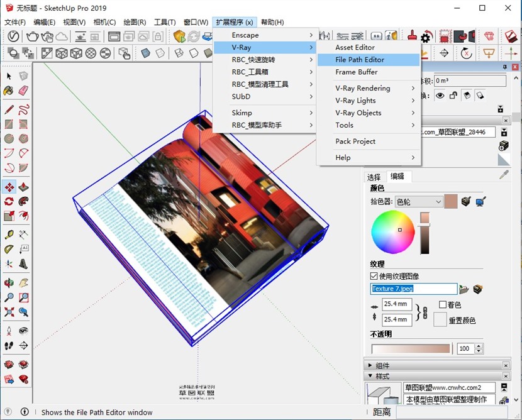Open the File Path Editor menu item
Image resolution: width=522 pixels, height=420 pixels.
(x=369, y=60)
